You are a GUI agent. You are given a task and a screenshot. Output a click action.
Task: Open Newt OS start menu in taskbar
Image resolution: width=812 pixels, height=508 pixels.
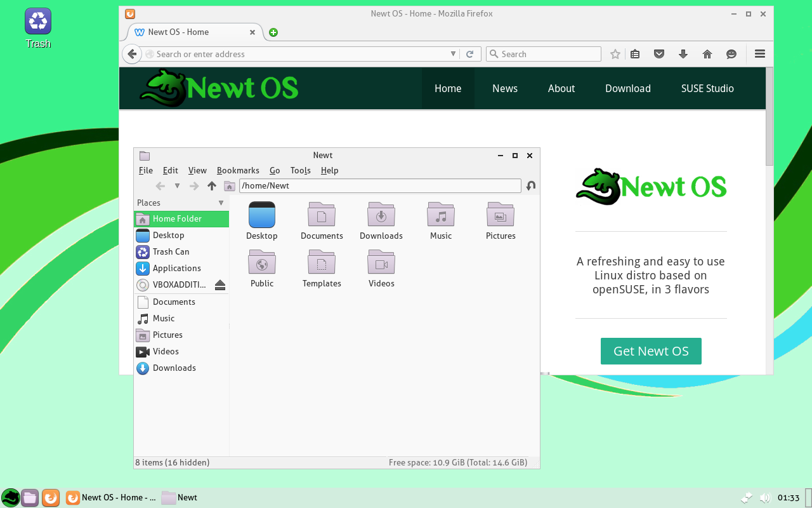coord(10,498)
